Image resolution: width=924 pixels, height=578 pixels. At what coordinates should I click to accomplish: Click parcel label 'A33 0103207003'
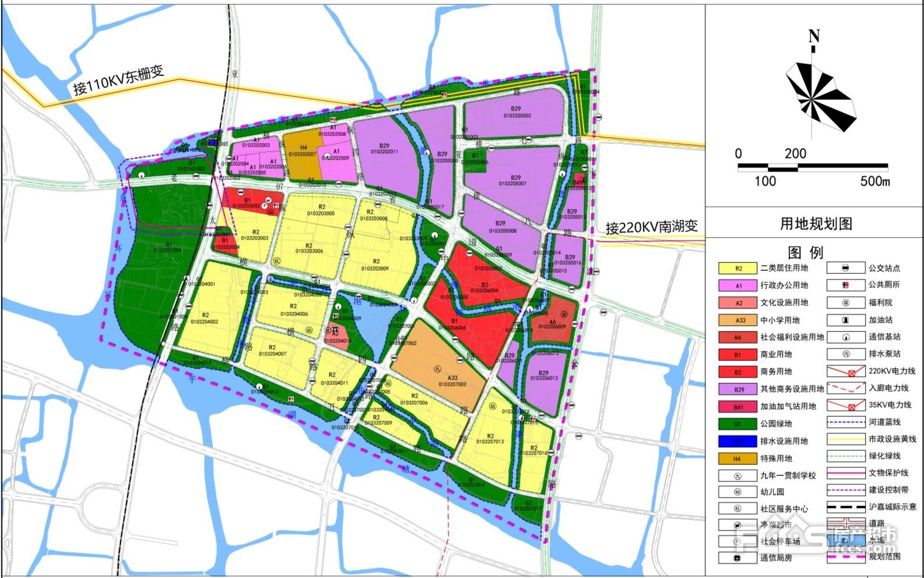[452, 381]
